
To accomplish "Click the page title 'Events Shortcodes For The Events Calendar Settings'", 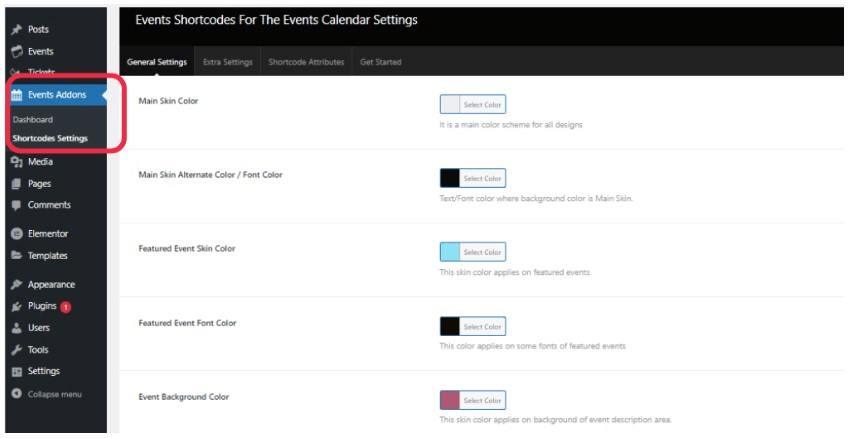I will point(276,20).
